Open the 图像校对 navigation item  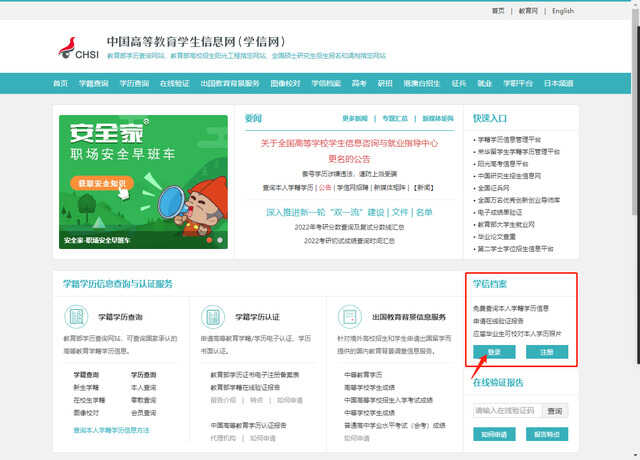click(285, 84)
